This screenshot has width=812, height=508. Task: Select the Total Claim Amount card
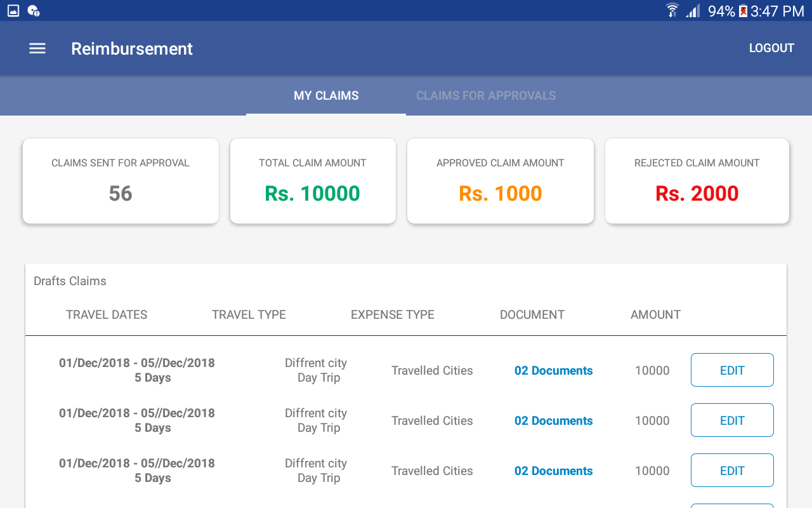pos(313,181)
